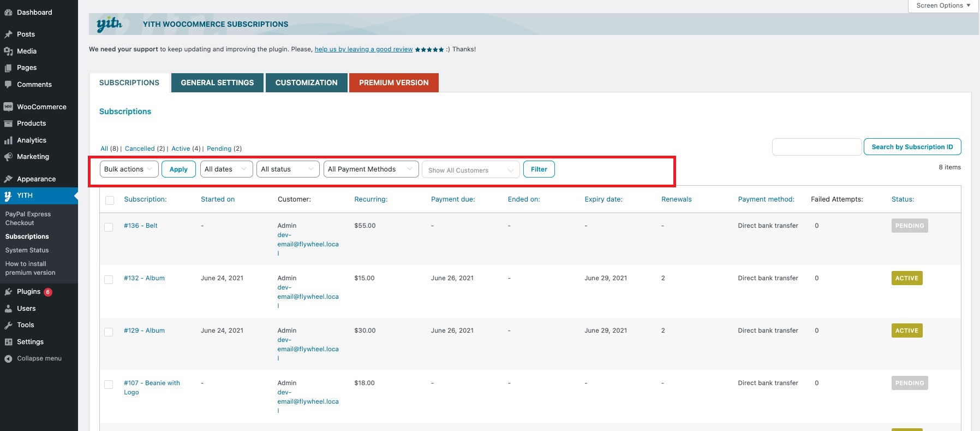The height and width of the screenshot is (431, 980).
Task: Open the Show All Customers dropdown
Action: pos(471,170)
